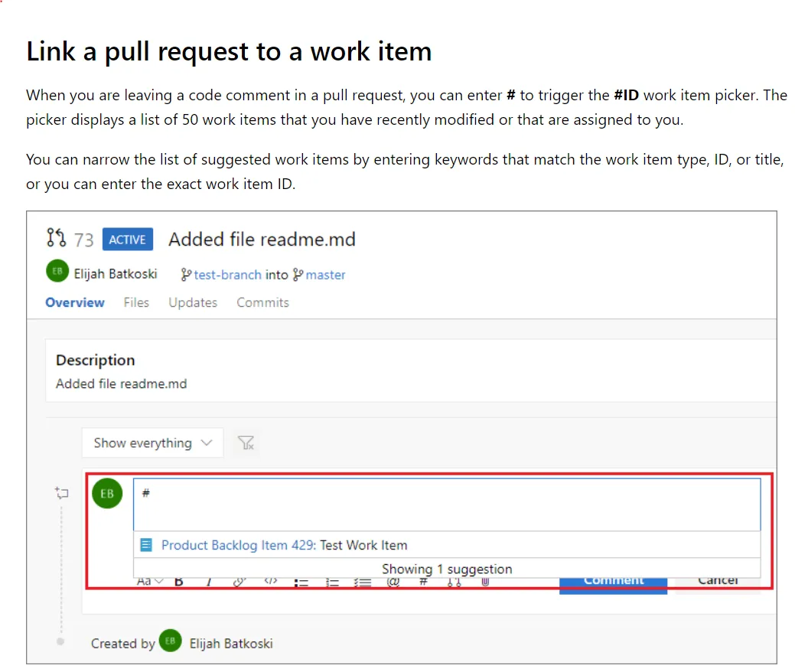Viewport: 795px width, 672px height.
Task: Click Elijah Batkoski avatar under title
Action: coord(57,272)
